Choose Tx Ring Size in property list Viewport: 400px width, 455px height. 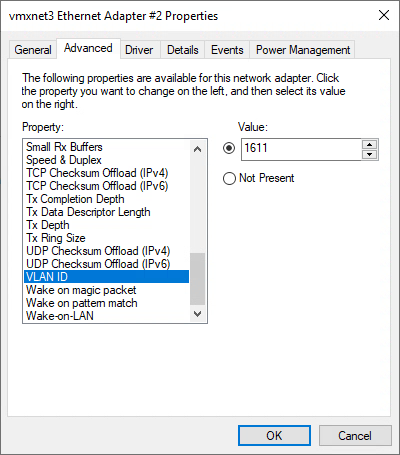pos(56,238)
